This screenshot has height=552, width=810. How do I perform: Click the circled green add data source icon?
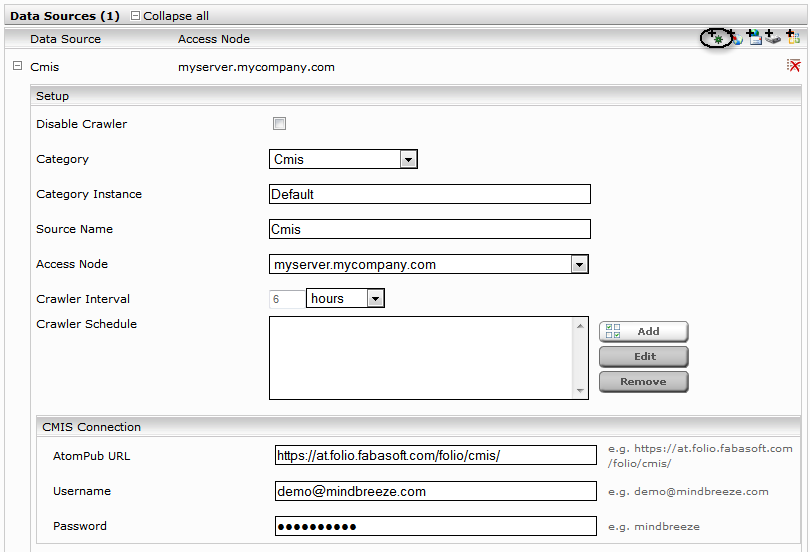715,38
